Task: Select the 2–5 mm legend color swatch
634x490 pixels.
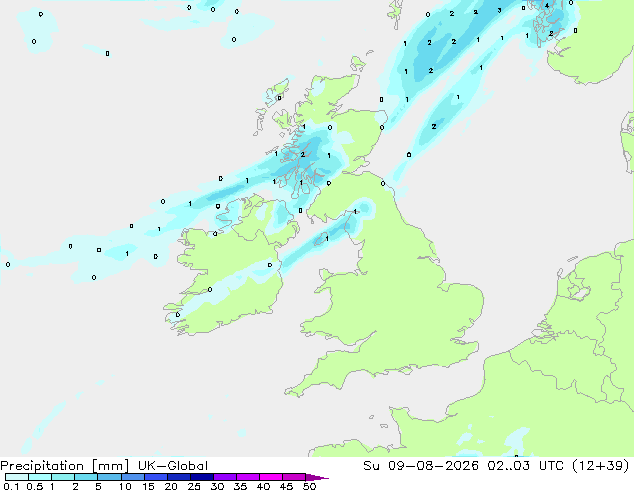Action: pyautogui.click(x=86, y=477)
